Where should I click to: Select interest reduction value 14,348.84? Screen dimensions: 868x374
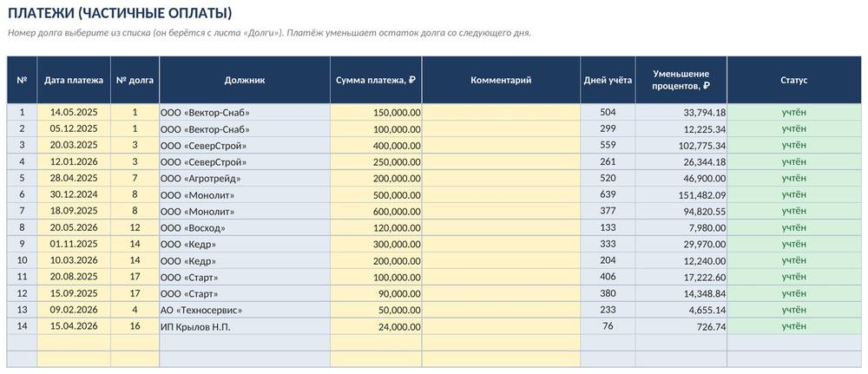pos(681,293)
